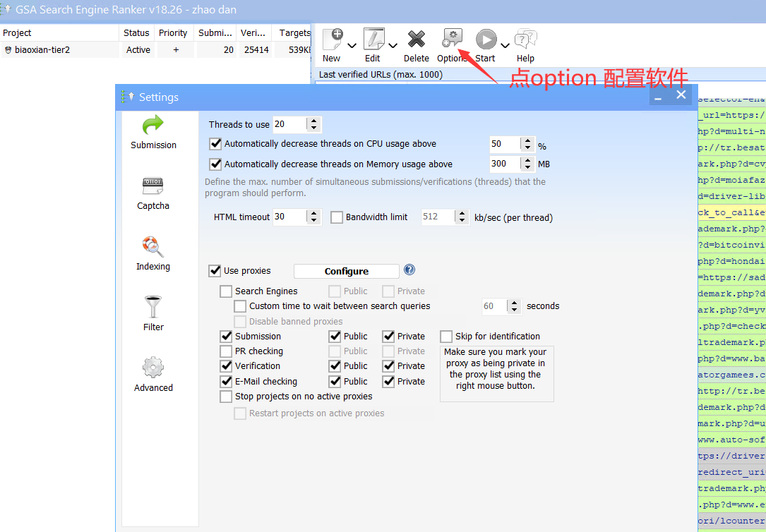The height and width of the screenshot is (532, 766).
Task: Click the blue proxy help question icon
Action: (409, 270)
